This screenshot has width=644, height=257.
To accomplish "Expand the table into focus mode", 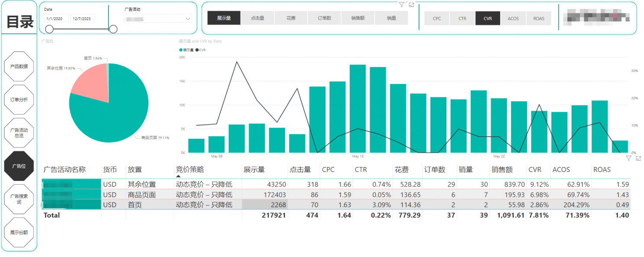I will coord(637,158).
